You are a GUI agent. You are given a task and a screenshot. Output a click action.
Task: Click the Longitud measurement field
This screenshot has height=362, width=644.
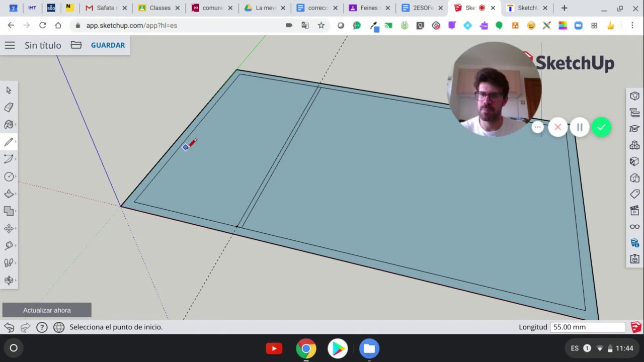588,327
